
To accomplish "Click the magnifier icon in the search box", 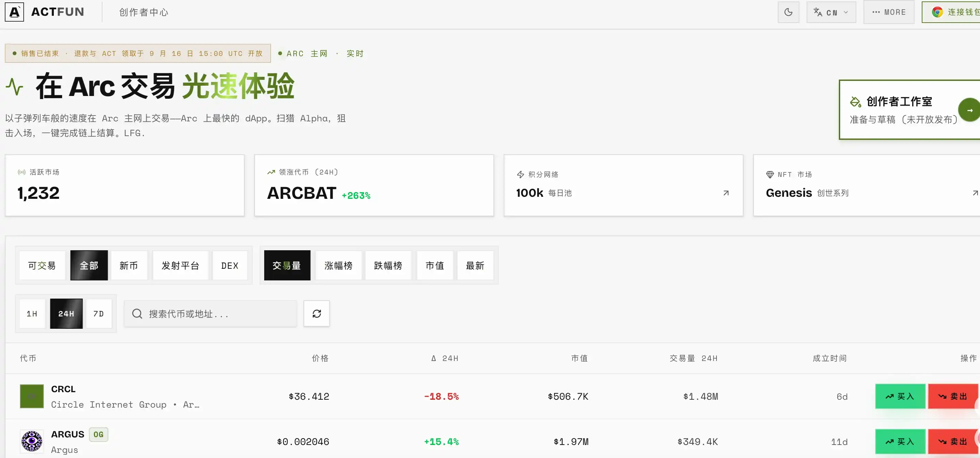I will (x=137, y=314).
